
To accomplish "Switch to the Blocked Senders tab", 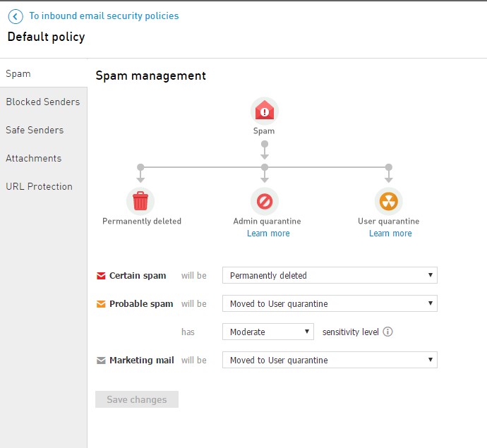I will click(x=44, y=102).
